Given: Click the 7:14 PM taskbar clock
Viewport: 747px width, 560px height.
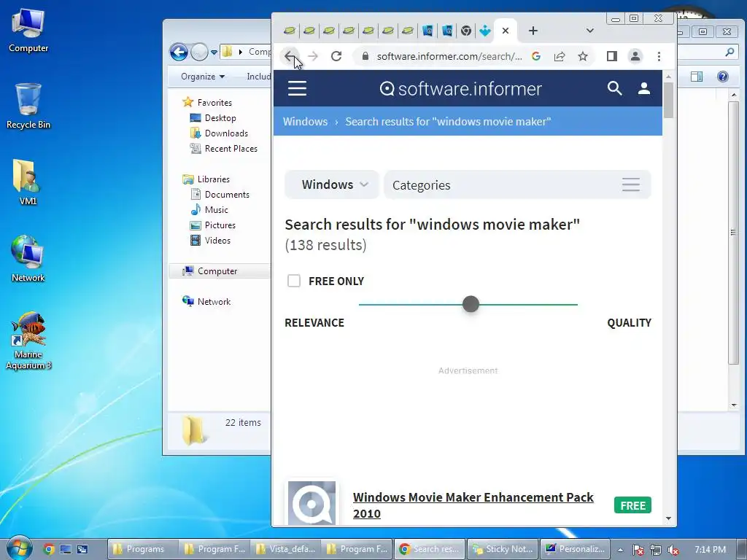Looking at the screenshot, I should [x=710, y=550].
